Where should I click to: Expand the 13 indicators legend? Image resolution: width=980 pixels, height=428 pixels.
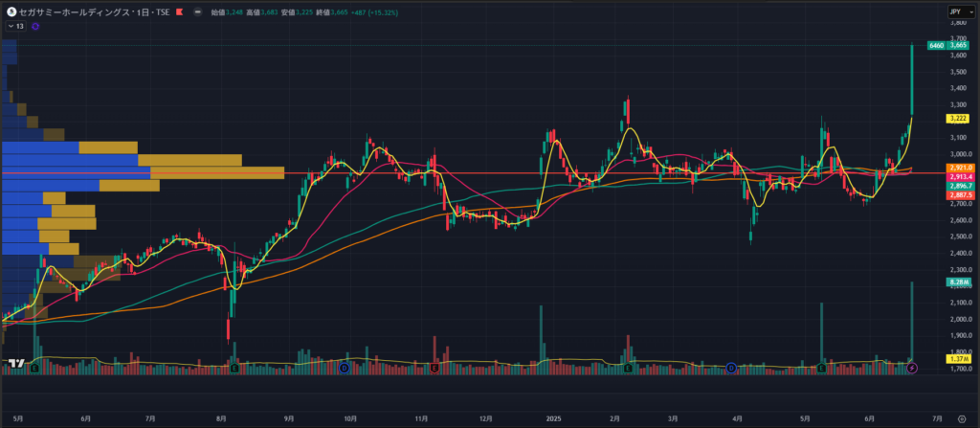[15, 26]
